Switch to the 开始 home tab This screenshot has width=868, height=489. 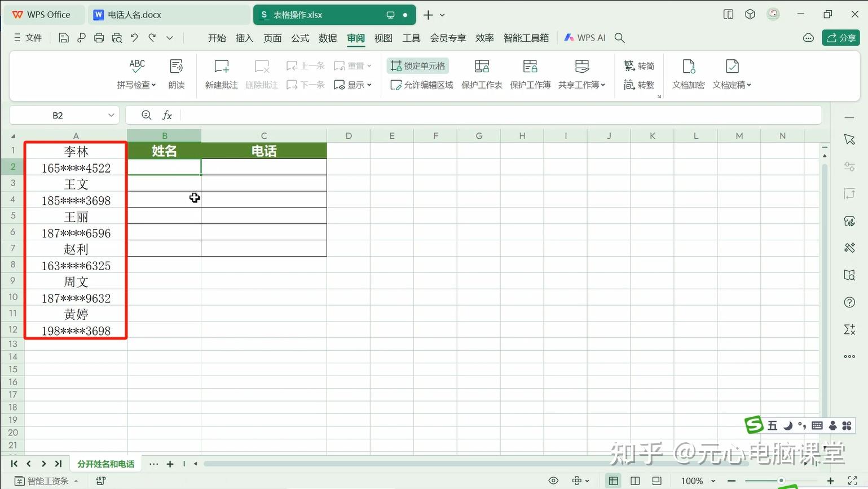click(x=217, y=38)
